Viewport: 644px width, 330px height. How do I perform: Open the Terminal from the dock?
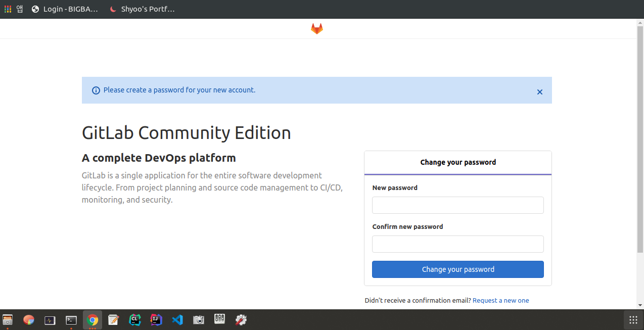click(71, 320)
